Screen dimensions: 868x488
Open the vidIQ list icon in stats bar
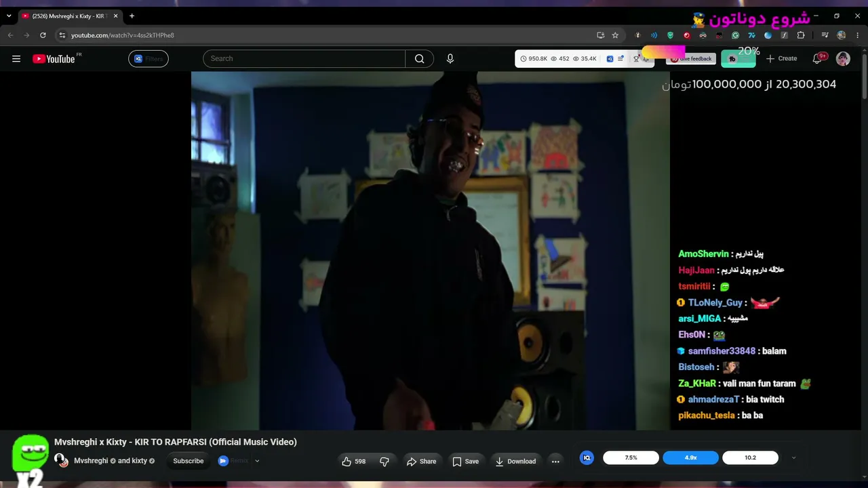(x=620, y=59)
